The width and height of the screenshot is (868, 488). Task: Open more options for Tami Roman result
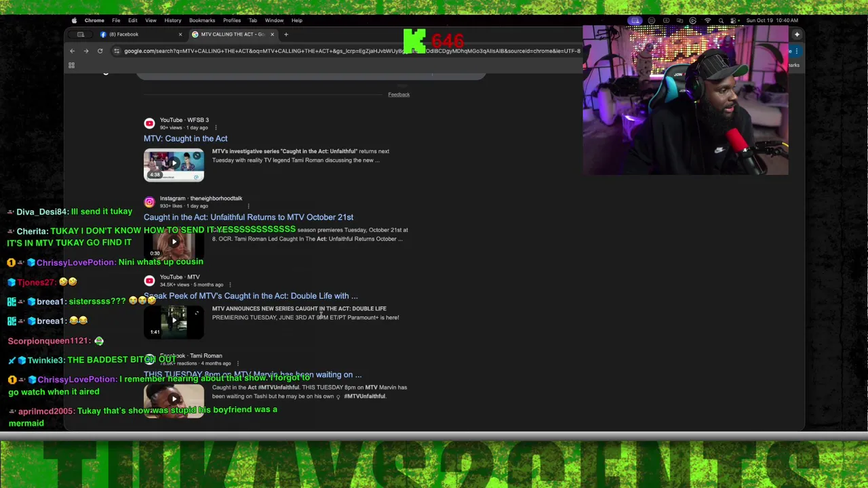tap(237, 363)
